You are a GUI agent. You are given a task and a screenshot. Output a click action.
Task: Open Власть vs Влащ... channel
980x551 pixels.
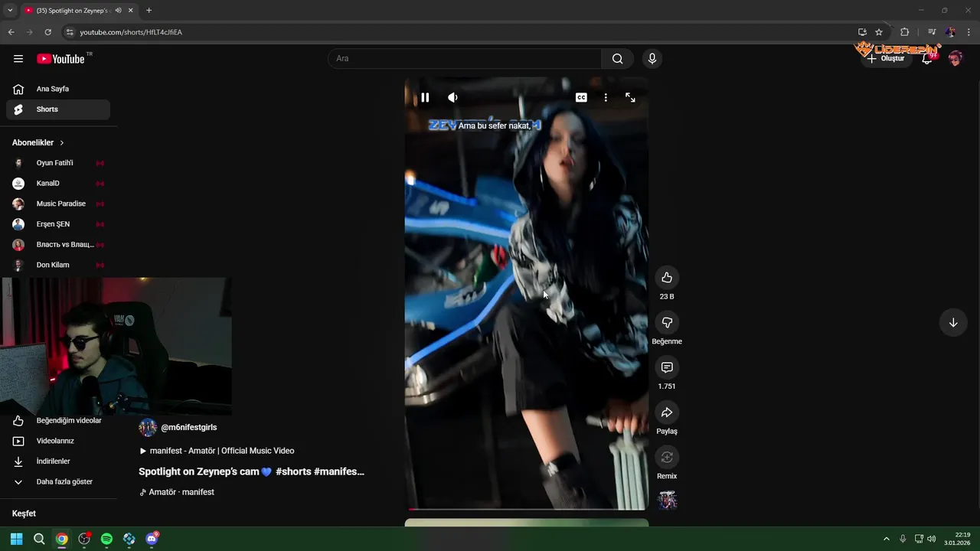click(x=58, y=245)
